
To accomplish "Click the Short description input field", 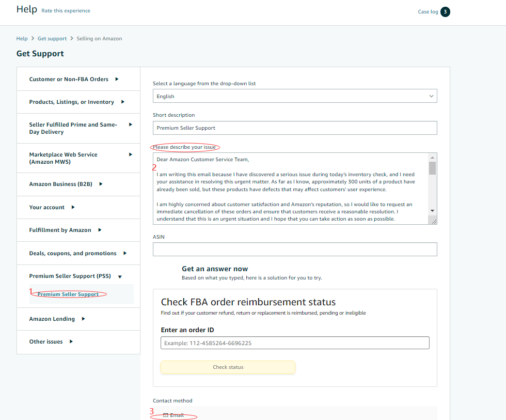I will pos(295,128).
